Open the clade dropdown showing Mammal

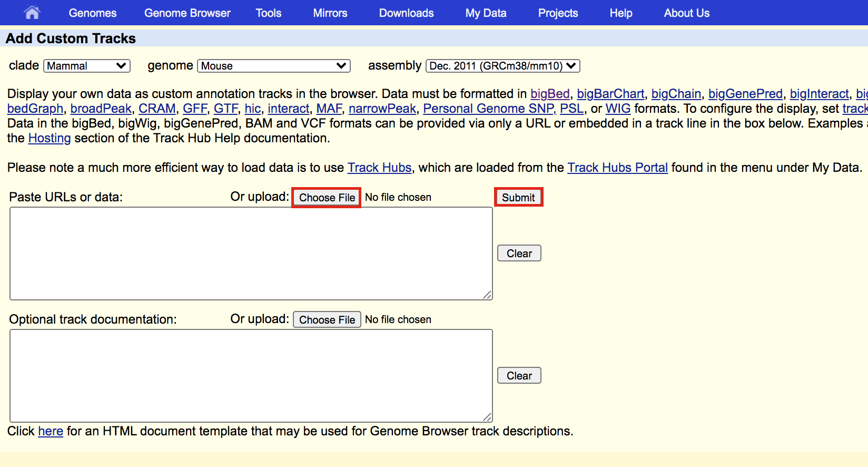click(x=86, y=66)
